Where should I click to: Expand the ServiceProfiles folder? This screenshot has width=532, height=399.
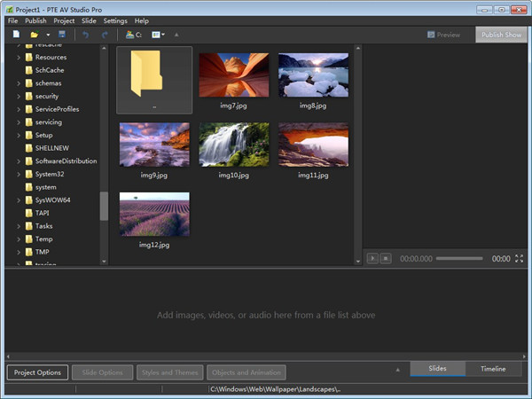(x=19, y=109)
